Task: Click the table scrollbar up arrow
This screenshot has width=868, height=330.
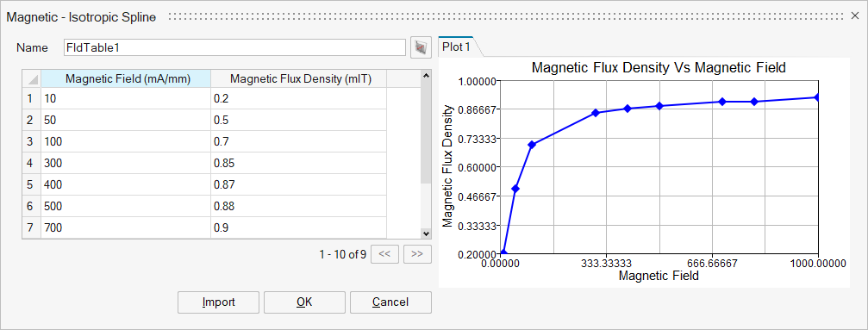Action: (426, 75)
